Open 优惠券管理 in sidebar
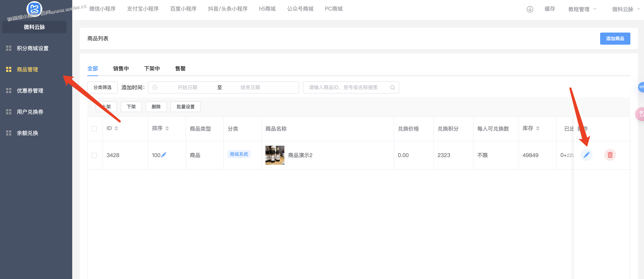 pyautogui.click(x=30, y=91)
